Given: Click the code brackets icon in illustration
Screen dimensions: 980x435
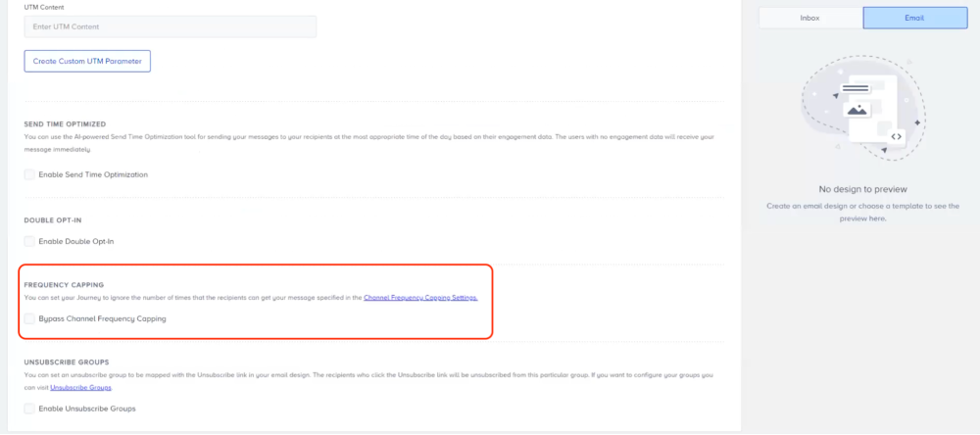Looking at the screenshot, I should pos(897,136).
